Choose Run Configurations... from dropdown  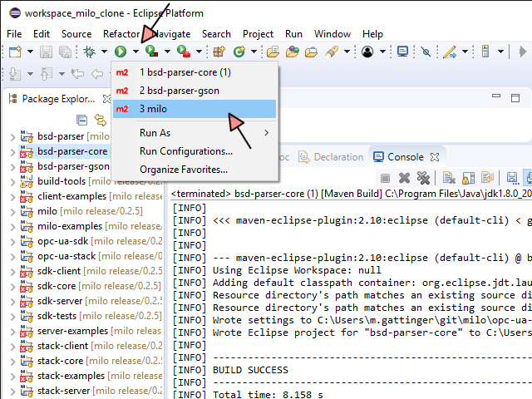(x=185, y=151)
